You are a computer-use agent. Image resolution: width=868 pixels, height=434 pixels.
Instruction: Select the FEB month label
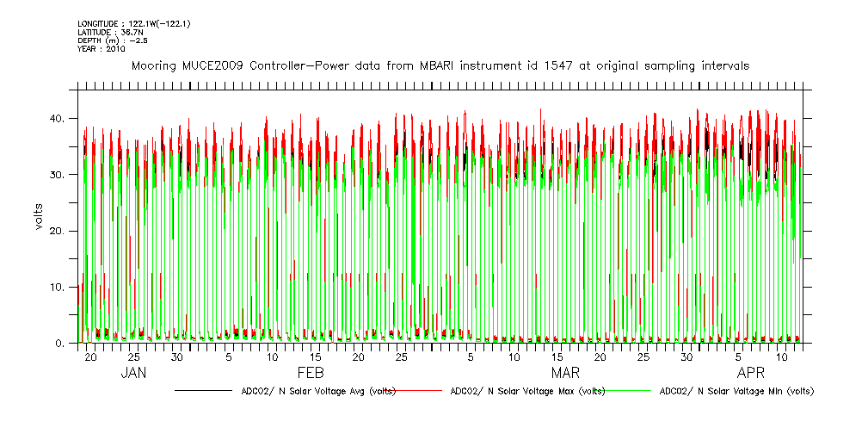tap(311, 373)
